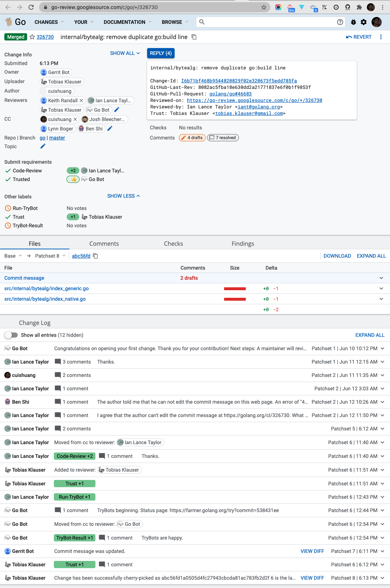Toggle Show all entries switch
The width and height of the screenshot is (390, 588).
tap(11, 335)
